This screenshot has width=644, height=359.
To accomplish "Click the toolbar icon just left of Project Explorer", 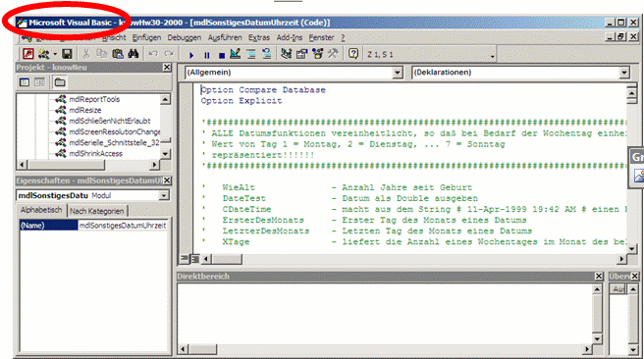I will point(267,54).
